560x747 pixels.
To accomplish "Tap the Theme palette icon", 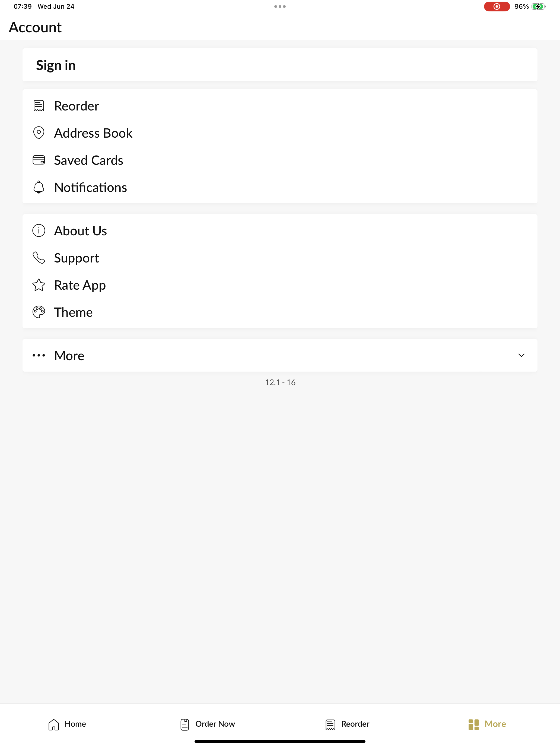I will 39,312.
